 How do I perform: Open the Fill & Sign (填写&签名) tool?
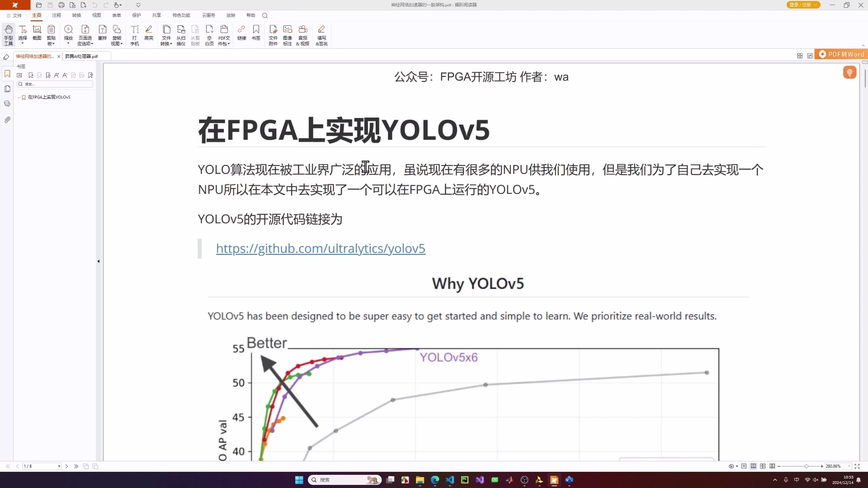(322, 34)
